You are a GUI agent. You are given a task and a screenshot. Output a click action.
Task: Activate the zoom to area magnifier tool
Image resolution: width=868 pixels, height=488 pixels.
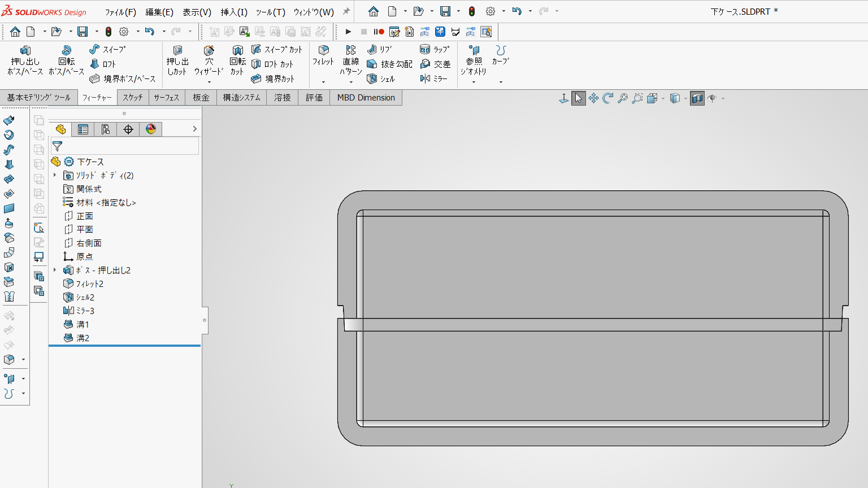[637, 98]
